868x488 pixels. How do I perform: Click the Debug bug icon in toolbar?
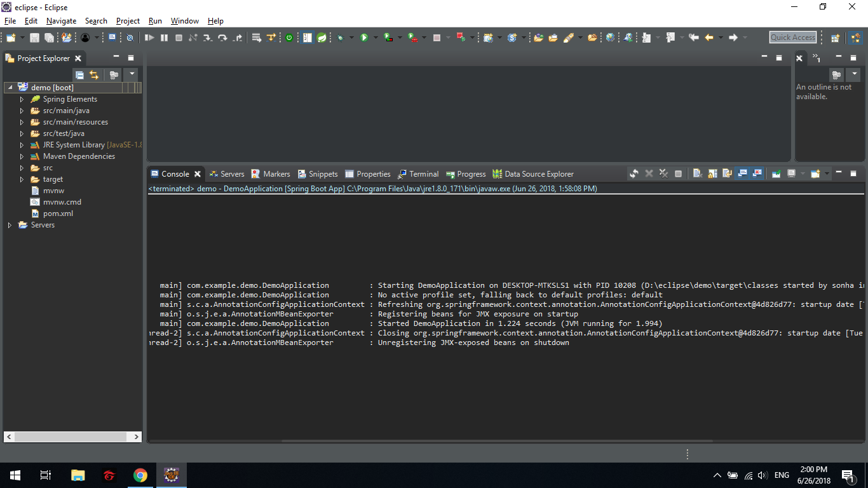pyautogui.click(x=341, y=38)
